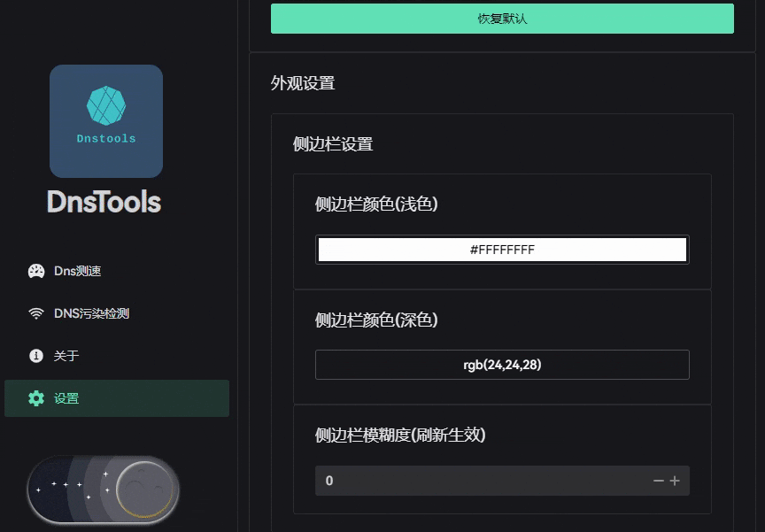Click the Dnstools logo badge in the sidebar
Viewport: 765px width, 532px height.
pos(105,120)
